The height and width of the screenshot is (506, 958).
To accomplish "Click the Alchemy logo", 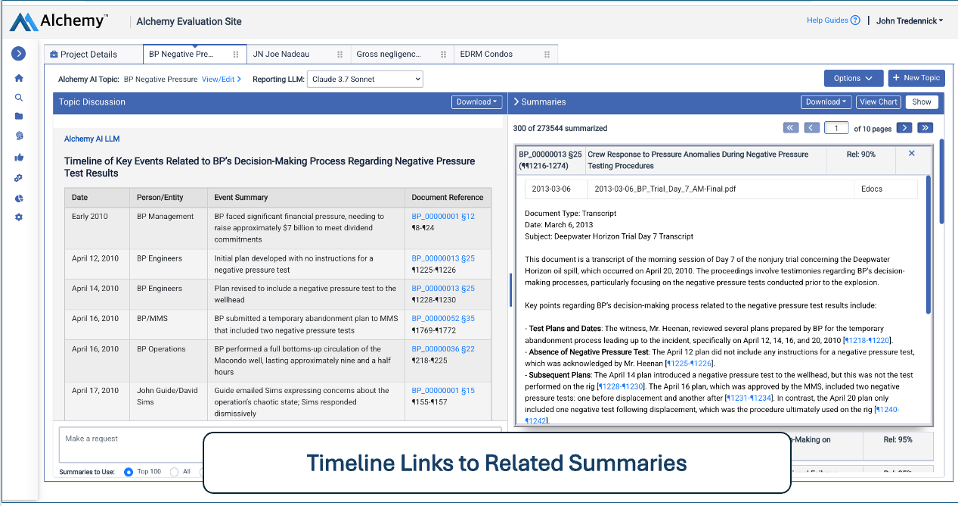I will (58, 21).
